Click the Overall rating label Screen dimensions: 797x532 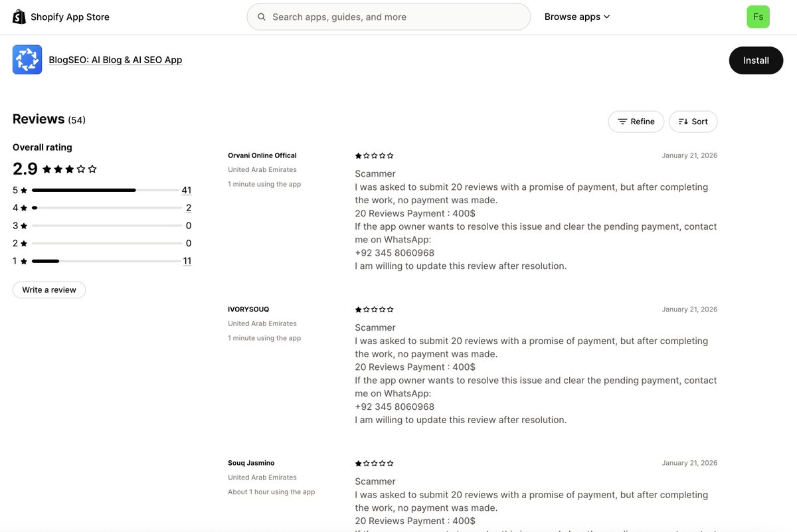pos(43,147)
